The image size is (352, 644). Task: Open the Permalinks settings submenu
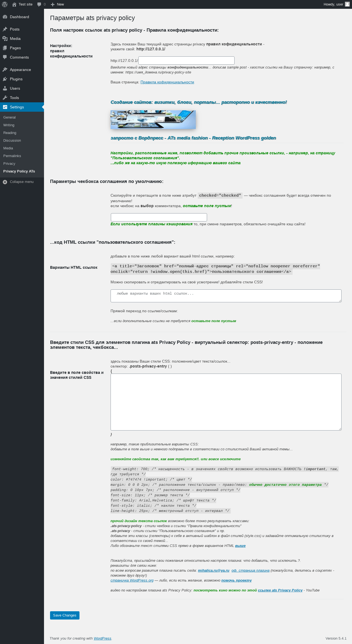[12, 156]
